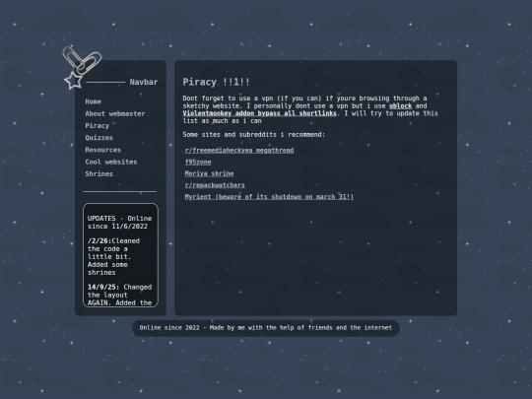Image resolution: width=532 pixels, height=399 pixels.
Task: Visit the Shrines page
Action: tap(99, 173)
